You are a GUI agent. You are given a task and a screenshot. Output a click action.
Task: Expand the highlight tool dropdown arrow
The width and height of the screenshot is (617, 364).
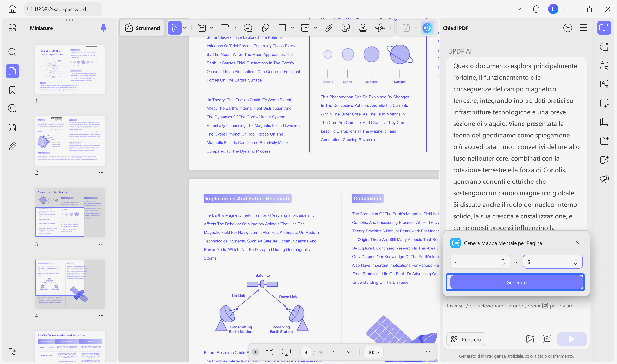[211, 28]
